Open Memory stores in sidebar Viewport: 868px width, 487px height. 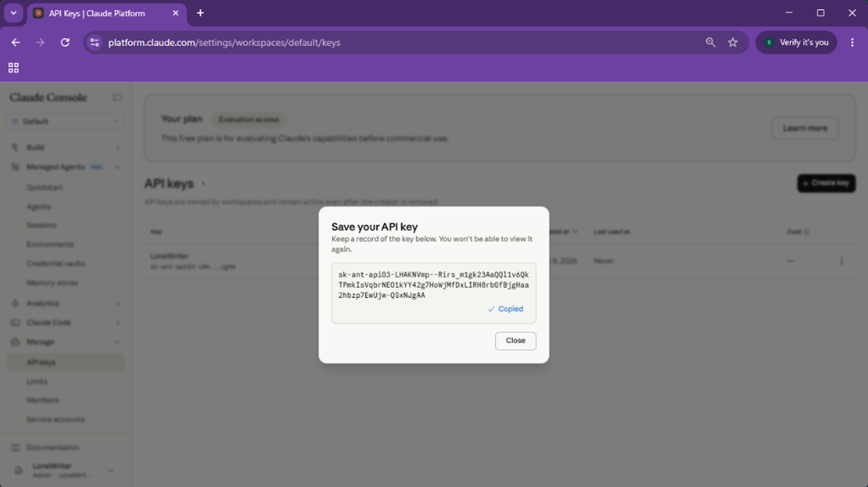point(52,283)
